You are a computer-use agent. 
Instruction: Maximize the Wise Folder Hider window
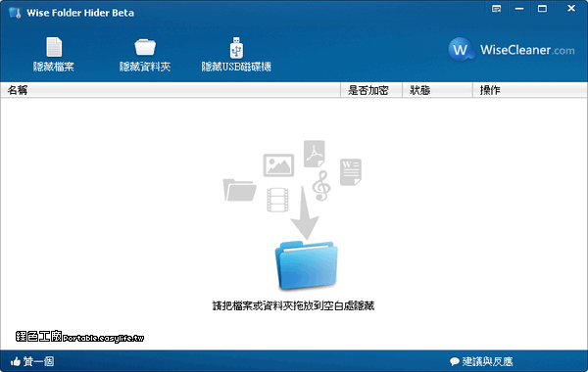(542, 9)
